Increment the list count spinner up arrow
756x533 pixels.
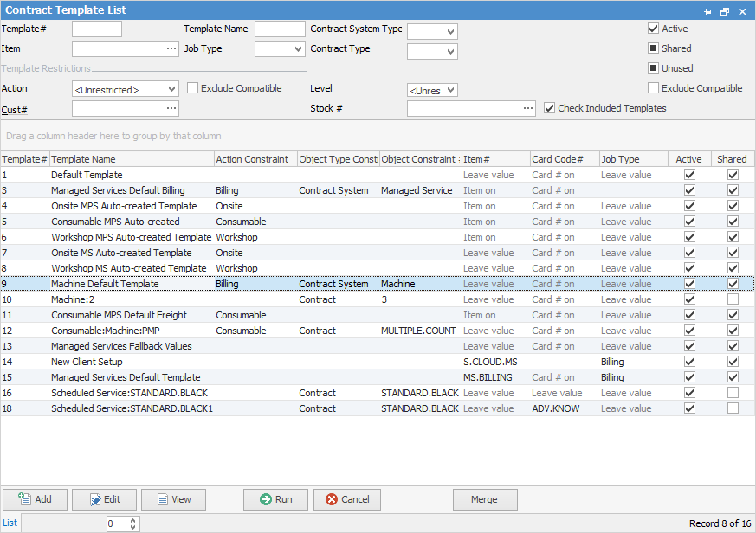point(132,520)
